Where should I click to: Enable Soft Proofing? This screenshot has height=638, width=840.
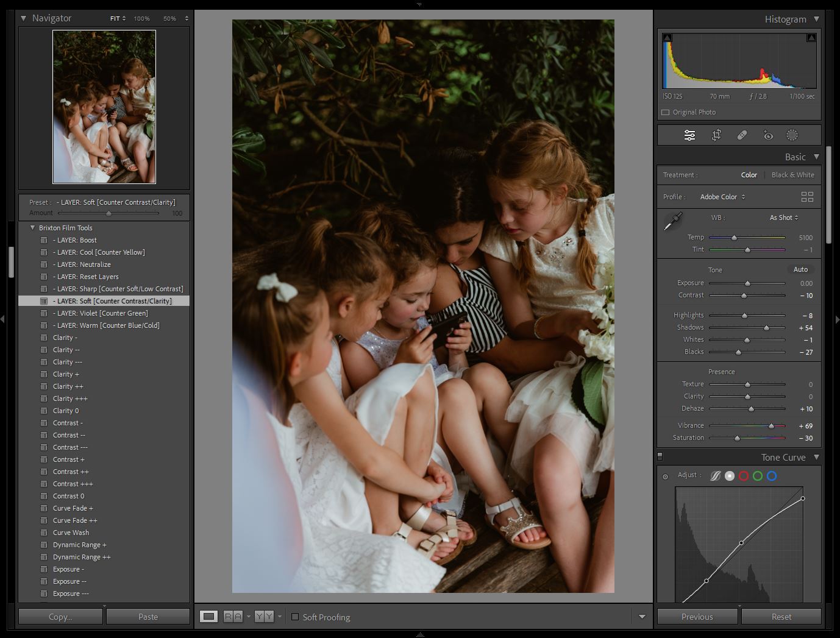click(296, 617)
